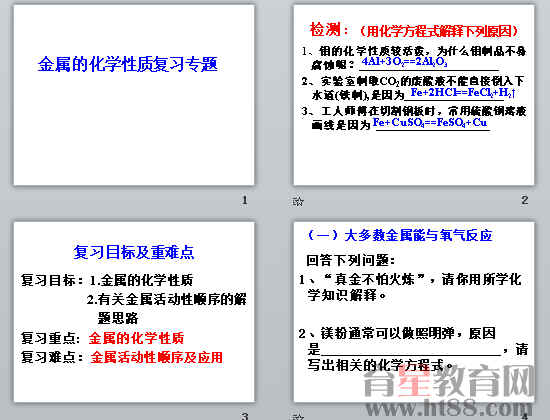Click the heading (一)大多数金属能与氧气反应
Screen dimensions: 550x420
point(400,235)
